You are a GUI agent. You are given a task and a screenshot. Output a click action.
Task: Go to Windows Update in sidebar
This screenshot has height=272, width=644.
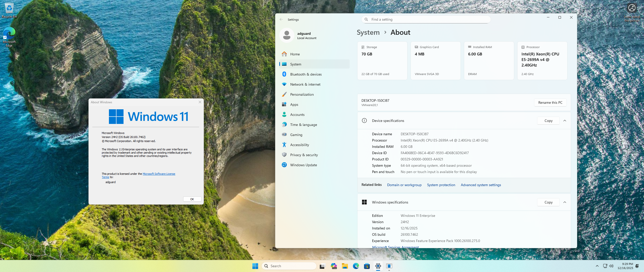click(303, 165)
